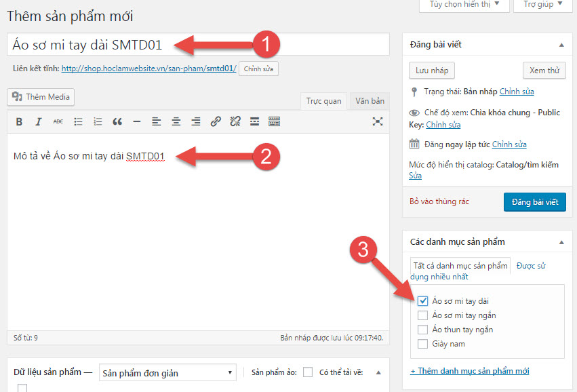Select the Tất cả danh mục sản phẩm tab
This screenshot has height=392, width=577.
(460, 266)
